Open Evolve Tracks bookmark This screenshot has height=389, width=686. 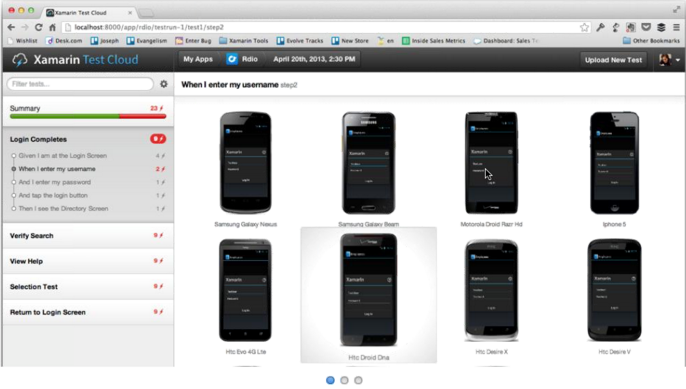[x=300, y=41]
